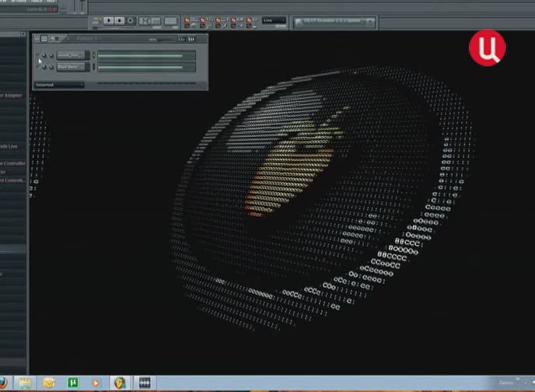Click the keyboard editor icon in the channel rack
Screen dimensions: 535x392
[x=191, y=38]
